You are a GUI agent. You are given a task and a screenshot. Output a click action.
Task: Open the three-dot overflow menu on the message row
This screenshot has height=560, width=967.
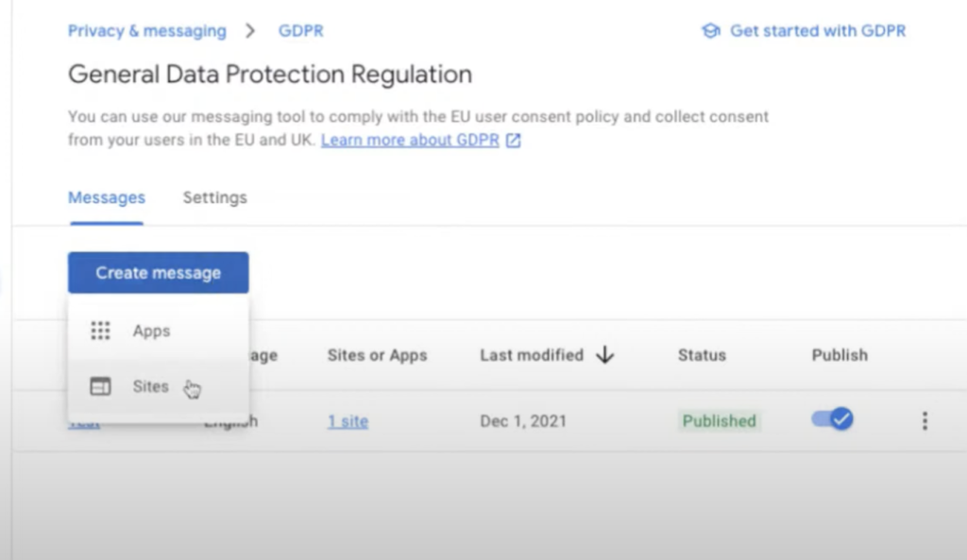925,420
